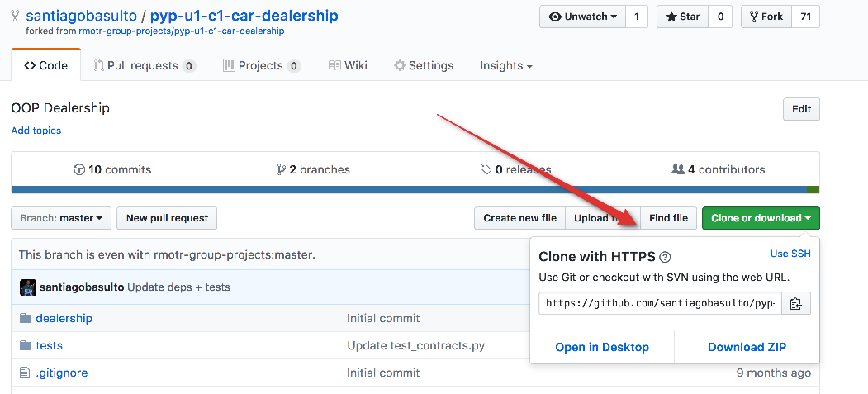Open the Update deps + tests commit message

(x=179, y=287)
